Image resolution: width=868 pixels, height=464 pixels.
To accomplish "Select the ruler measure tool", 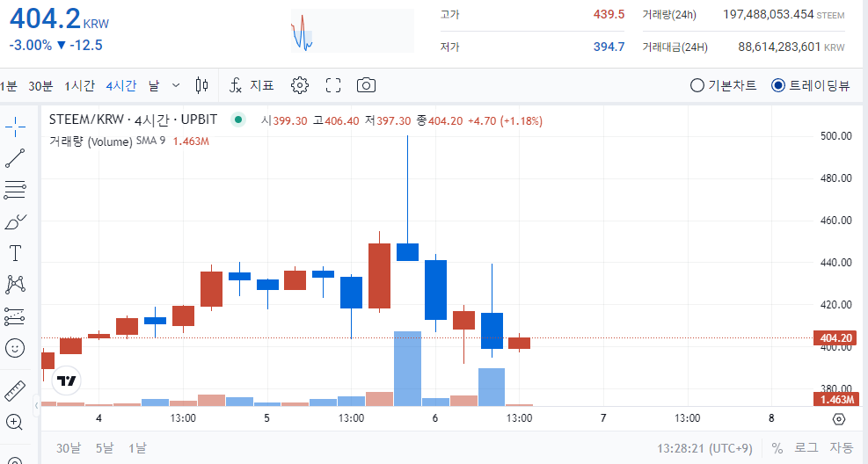I will coord(15,391).
